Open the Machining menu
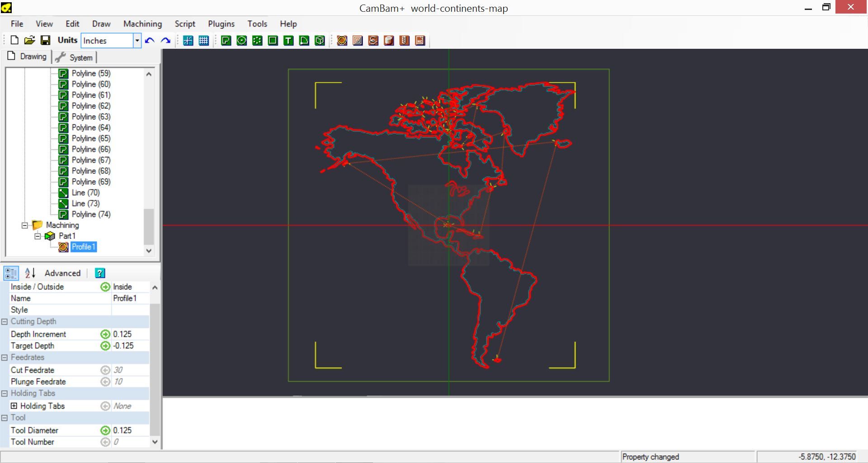 [142, 24]
